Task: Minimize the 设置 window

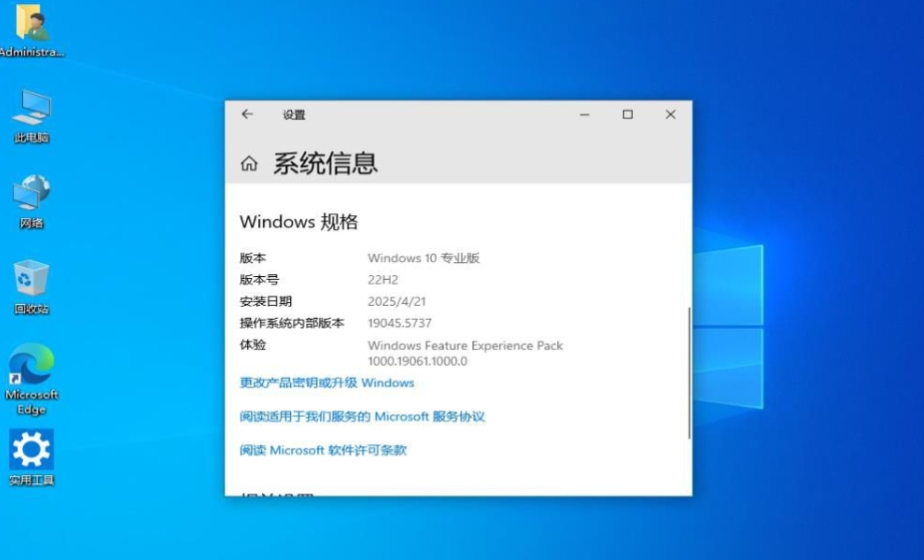Action: [x=585, y=115]
